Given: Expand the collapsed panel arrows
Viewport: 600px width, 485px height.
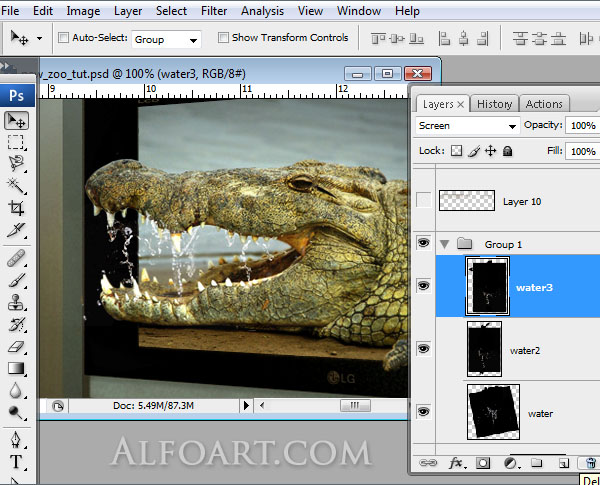Looking at the screenshot, I should coord(5,66).
